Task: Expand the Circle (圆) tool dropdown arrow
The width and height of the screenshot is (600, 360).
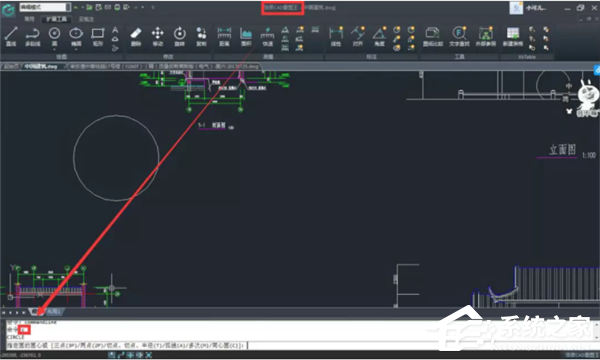Action: point(54,50)
